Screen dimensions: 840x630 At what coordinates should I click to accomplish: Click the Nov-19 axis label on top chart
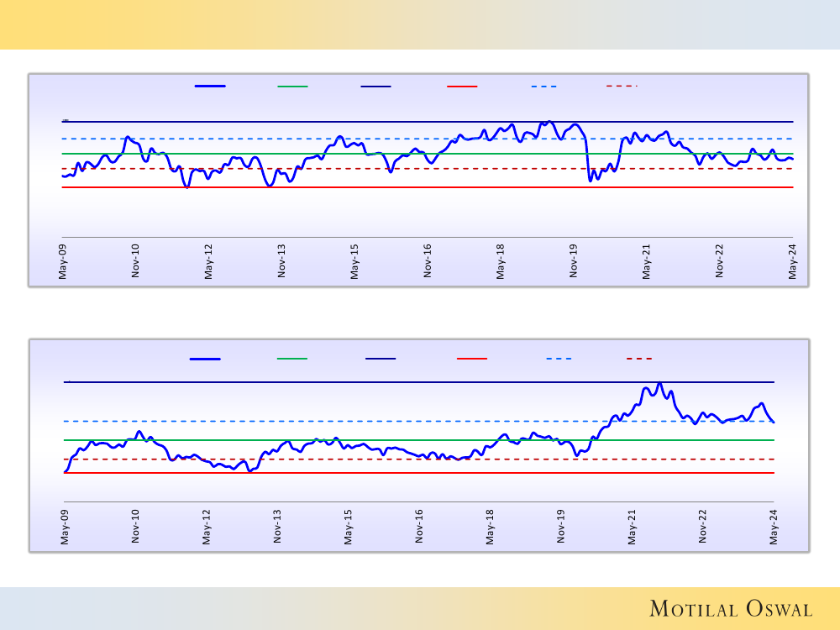click(575, 261)
